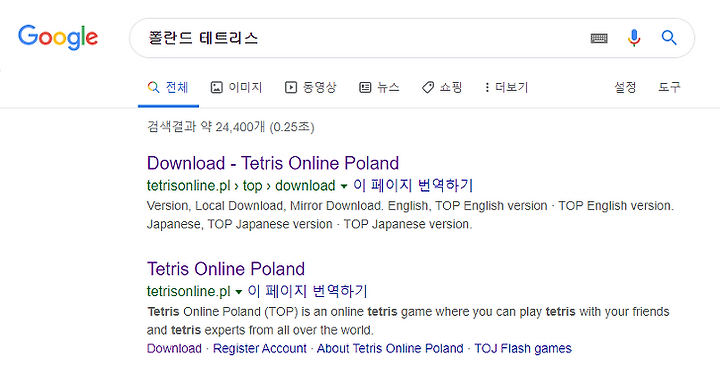The width and height of the screenshot is (720, 373).
Task: Open the TOJ Flash games sitelink
Action: coord(523,349)
